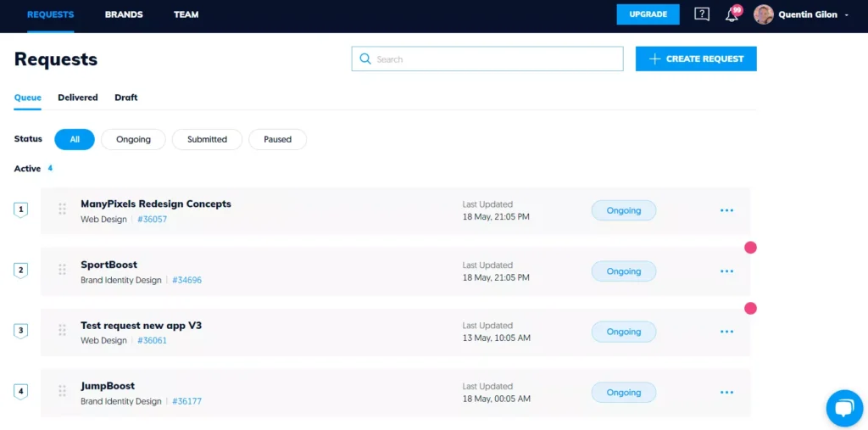Open Test request new app V3 title
The height and width of the screenshot is (430, 868).
click(142, 326)
